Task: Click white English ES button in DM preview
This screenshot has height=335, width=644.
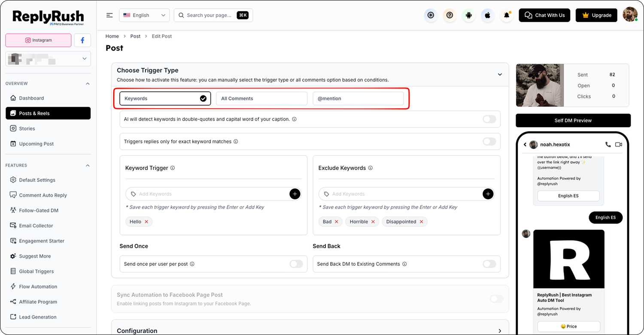Action: tap(568, 196)
